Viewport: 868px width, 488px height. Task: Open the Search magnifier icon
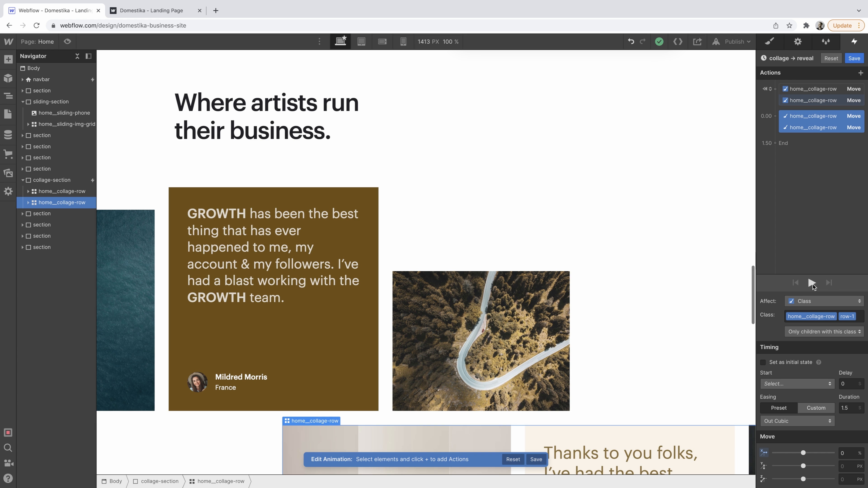coord(8,448)
